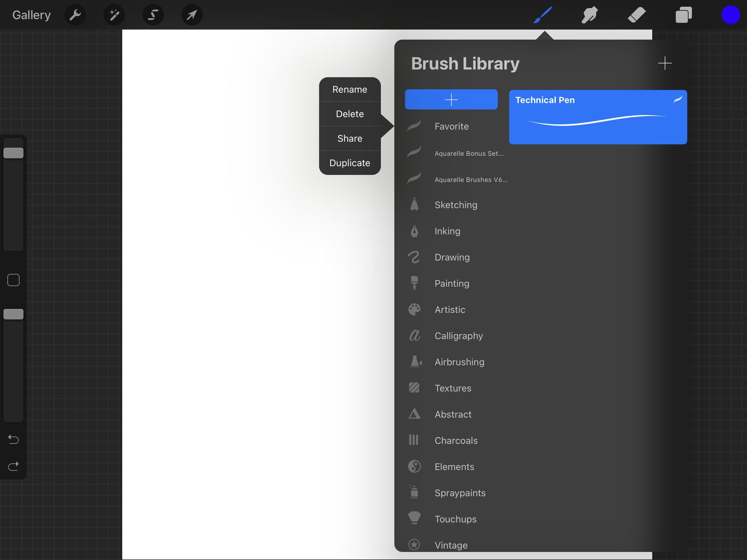
Task: Open the Layers panel
Action: (x=684, y=14)
